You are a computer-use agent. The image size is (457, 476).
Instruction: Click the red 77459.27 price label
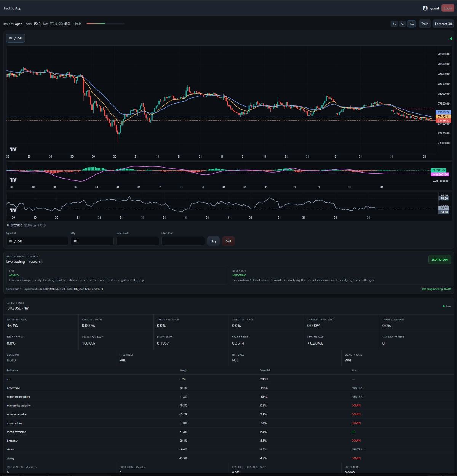pyautogui.click(x=444, y=121)
